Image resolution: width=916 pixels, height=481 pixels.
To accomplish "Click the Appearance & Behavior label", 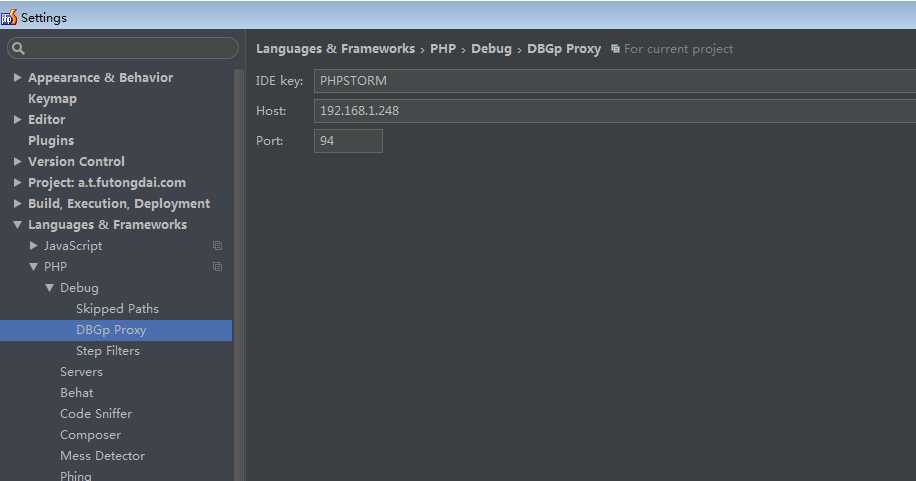I will (x=100, y=78).
